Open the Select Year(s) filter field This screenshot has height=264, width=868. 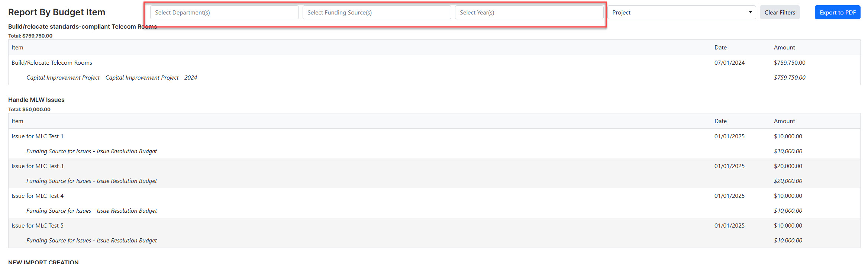tap(529, 12)
